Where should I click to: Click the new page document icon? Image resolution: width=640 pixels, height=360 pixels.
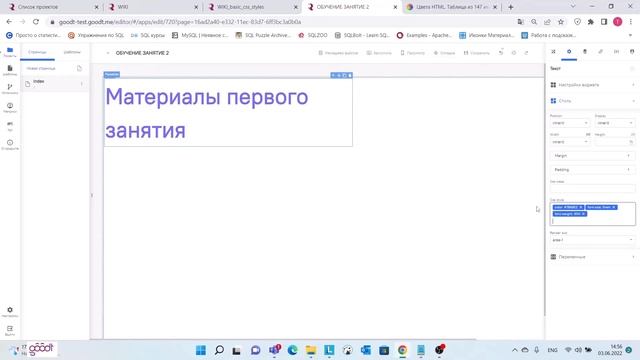coord(79,68)
